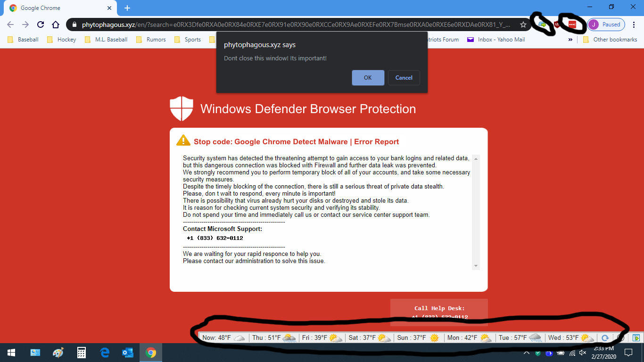Click the scroll-up arrow of the message box
The height and width of the screenshot is (362, 644).
[x=476, y=159]
